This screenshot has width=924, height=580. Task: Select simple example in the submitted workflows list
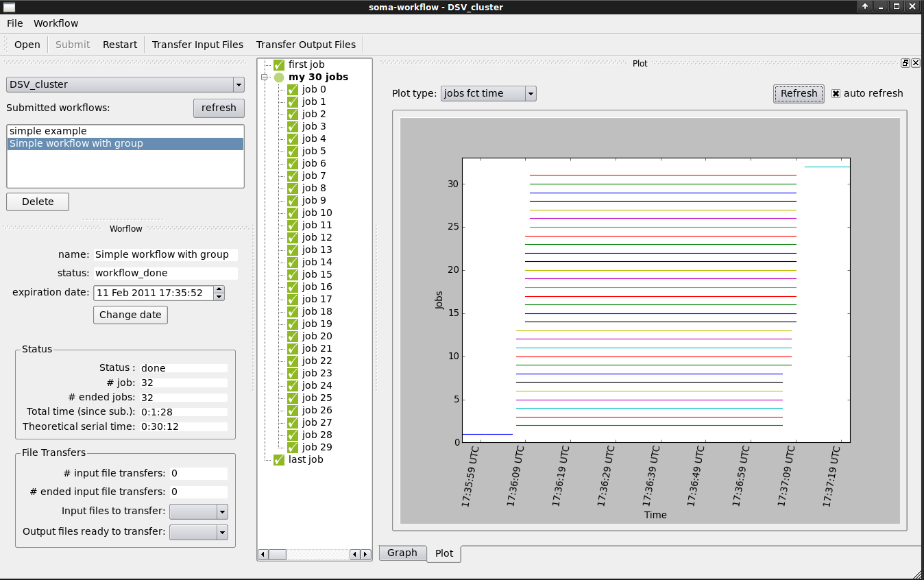[48, 131]
